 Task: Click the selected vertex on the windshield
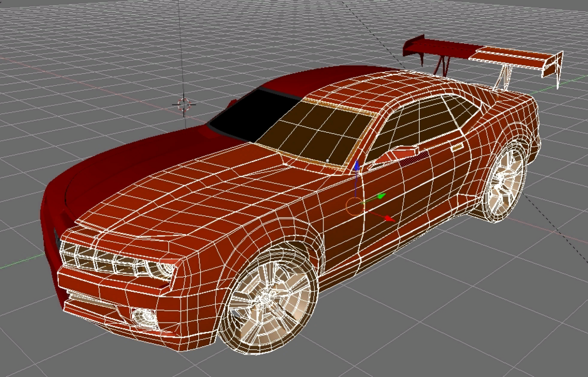tap(327, 160)
